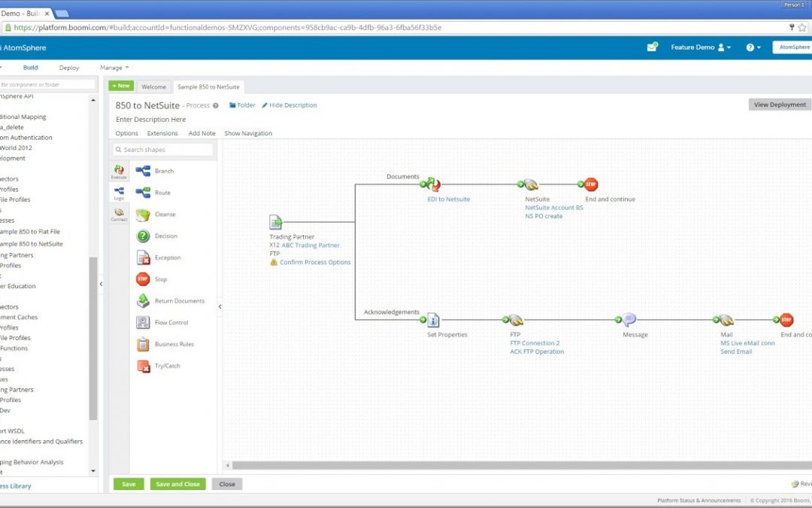Open the Folder link
The image size is (812, 508).
[242, 105]
